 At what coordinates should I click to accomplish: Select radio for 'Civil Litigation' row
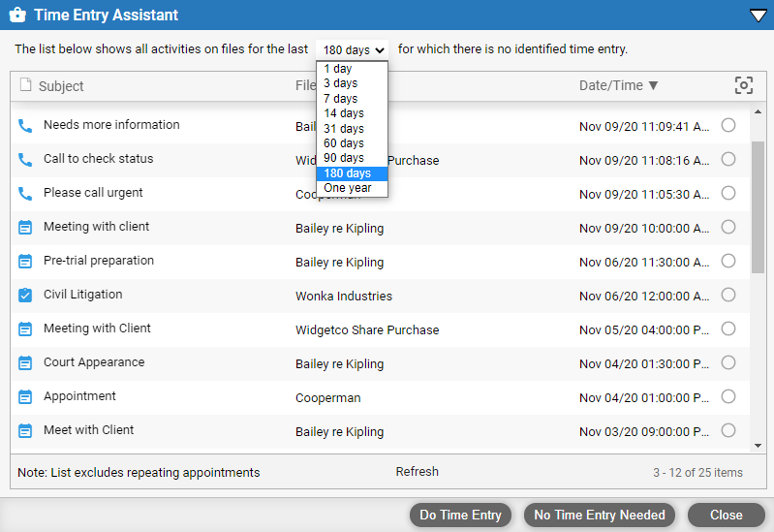click(728, 295)
